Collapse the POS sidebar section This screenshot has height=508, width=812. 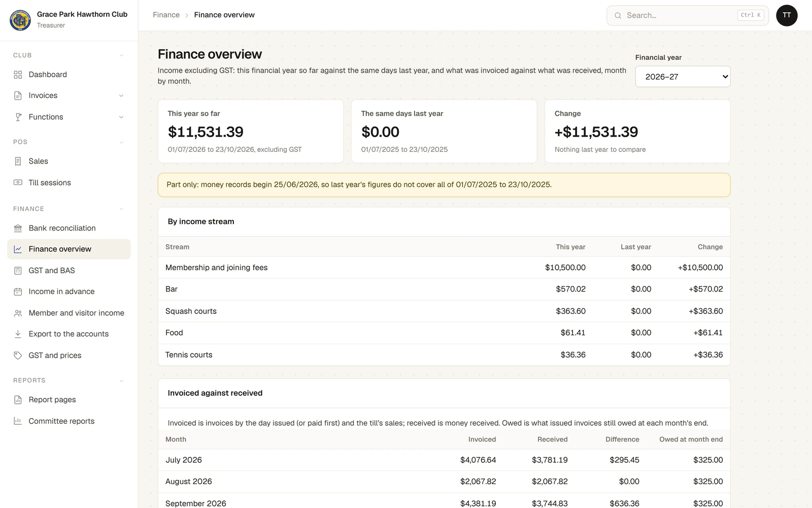pos(121,142)
